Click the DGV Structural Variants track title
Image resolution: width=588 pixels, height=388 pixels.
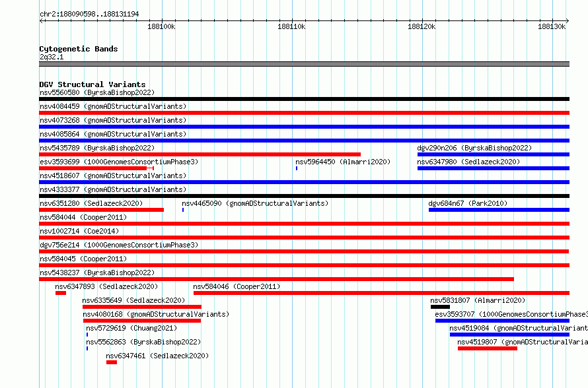point(92,84)
